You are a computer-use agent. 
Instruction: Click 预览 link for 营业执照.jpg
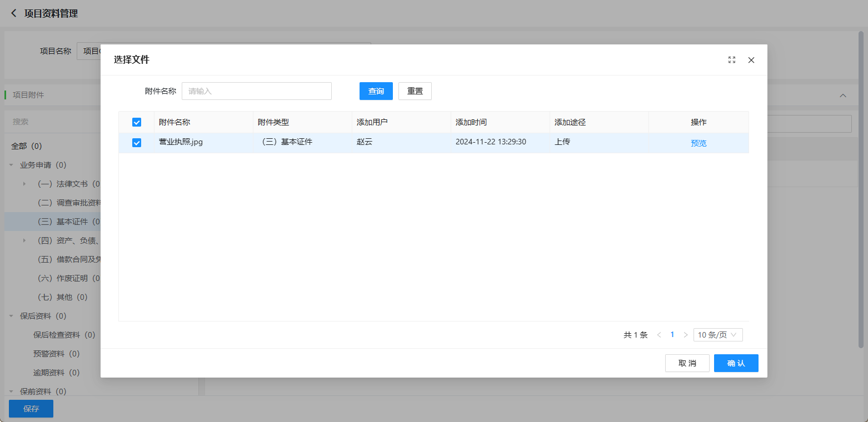[x=699, y=143]
